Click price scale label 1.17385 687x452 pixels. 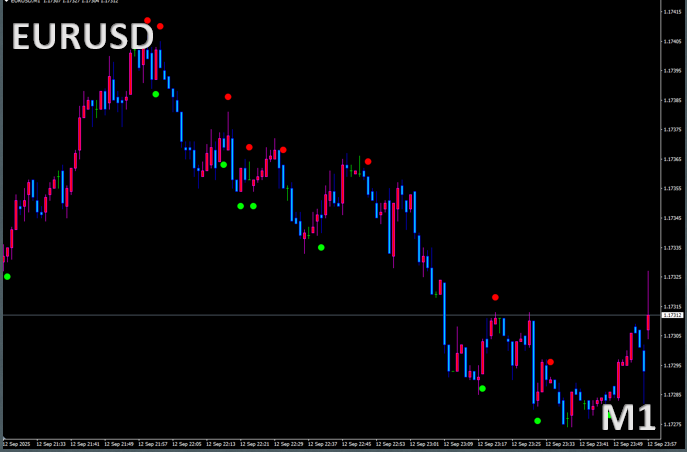click(673, 100)
